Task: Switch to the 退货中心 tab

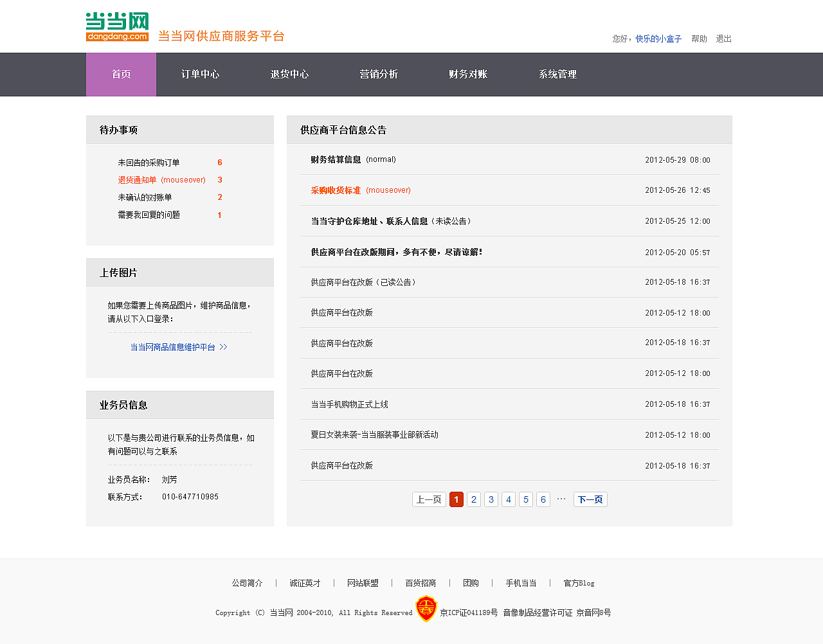Action: tap(289, 74)
